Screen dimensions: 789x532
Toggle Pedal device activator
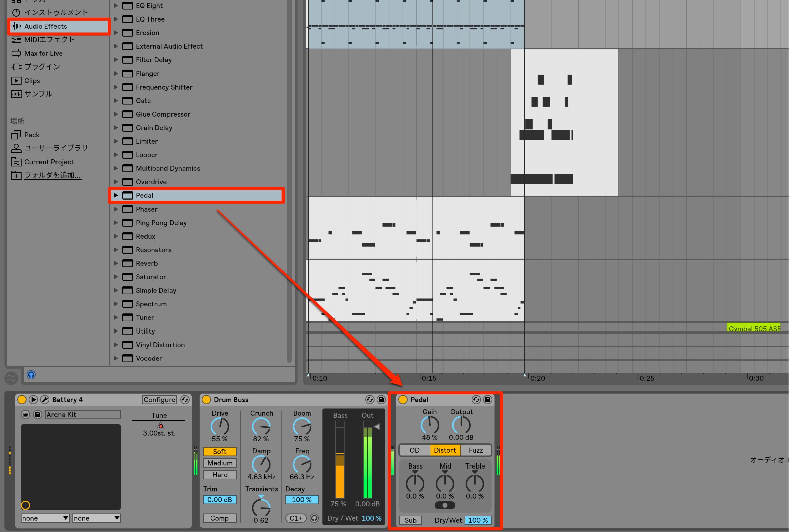403,399
